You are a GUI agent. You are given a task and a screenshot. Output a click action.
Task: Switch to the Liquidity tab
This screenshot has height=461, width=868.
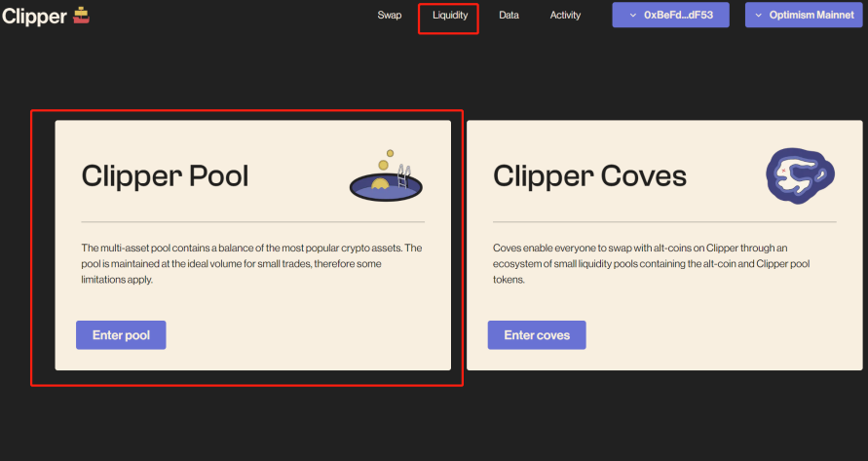[x=449, y=16]
